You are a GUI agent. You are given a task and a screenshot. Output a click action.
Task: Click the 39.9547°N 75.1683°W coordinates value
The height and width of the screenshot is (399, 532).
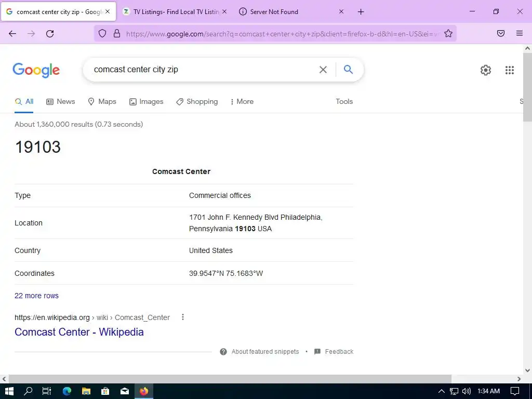(x=226, y=273)
